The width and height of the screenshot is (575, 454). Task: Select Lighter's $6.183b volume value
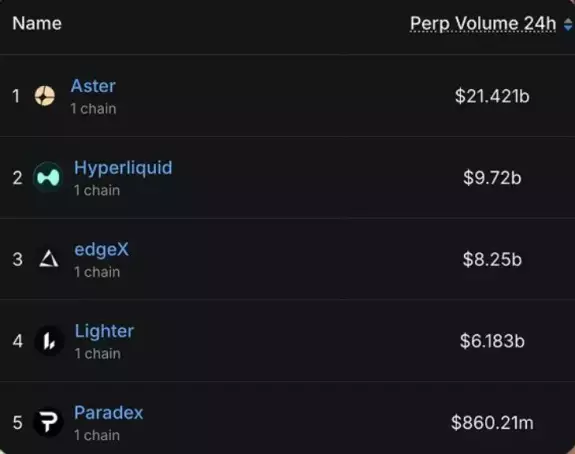(492, 341)
